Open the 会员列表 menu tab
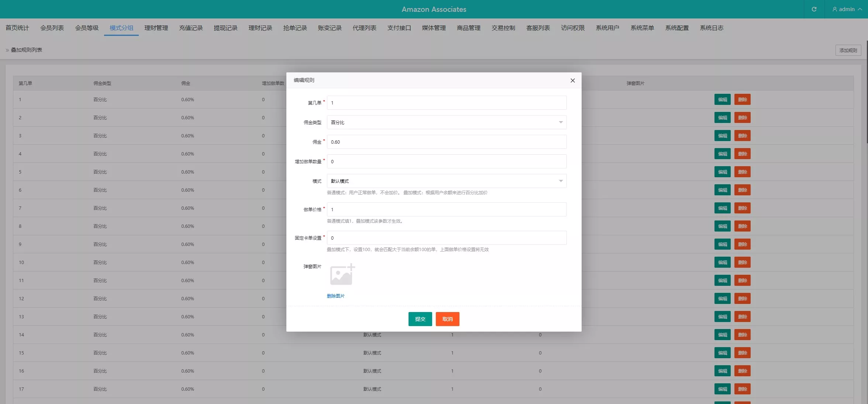This screenshot has width=868, height=404. pyautogui.click(x=52, y=28)
